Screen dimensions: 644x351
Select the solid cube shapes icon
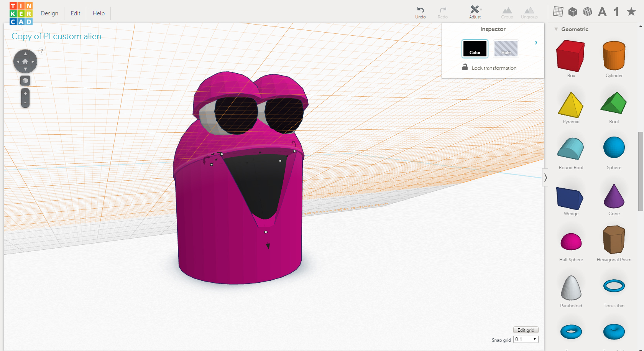(573, 12)
